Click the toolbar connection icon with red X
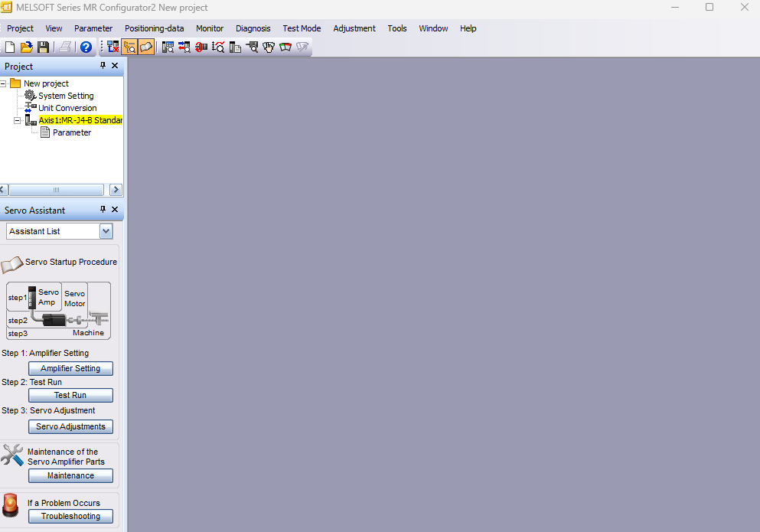The image size is (760, 532). [x=113, y=47]
